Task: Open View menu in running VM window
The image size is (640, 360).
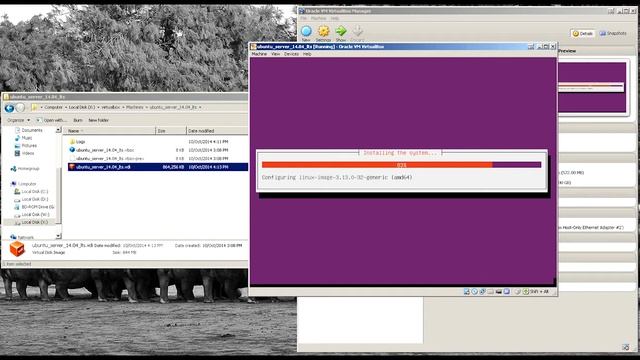Action: click(x=276, y=54)
